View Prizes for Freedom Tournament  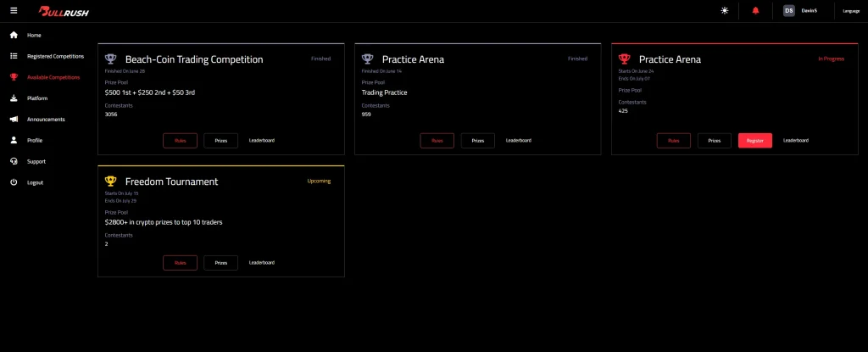click(221, 263)
